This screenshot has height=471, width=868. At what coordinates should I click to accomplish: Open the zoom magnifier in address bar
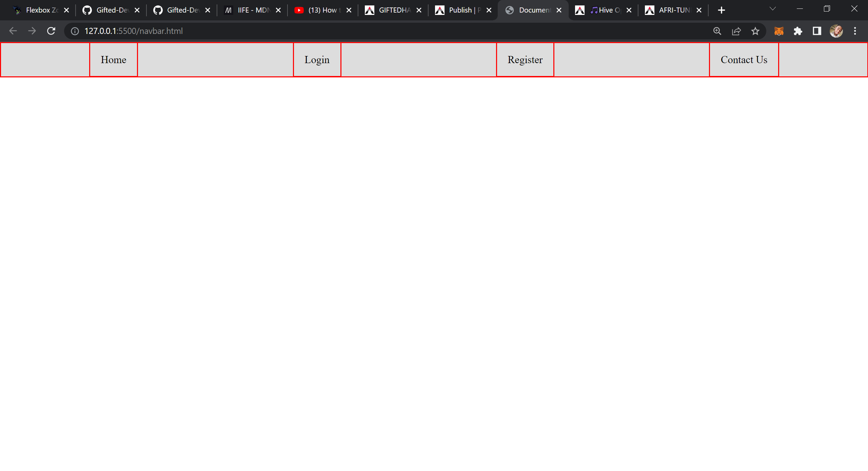(717, 31)
